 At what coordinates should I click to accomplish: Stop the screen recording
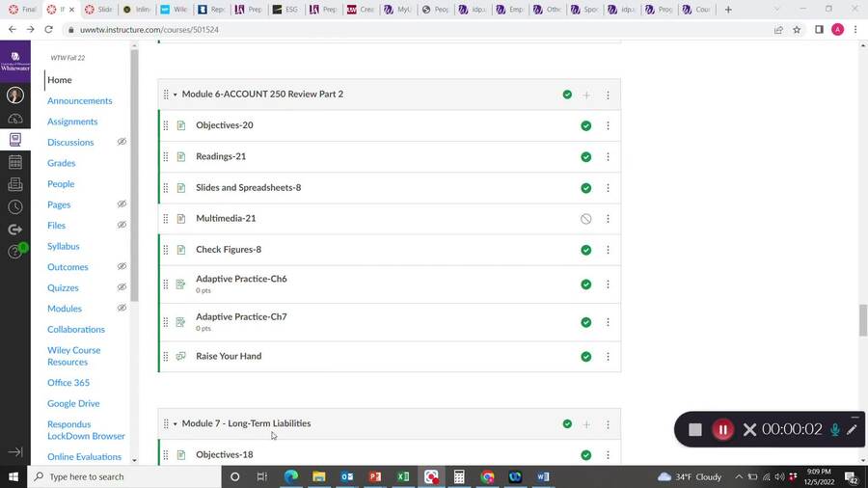[694, 430]
